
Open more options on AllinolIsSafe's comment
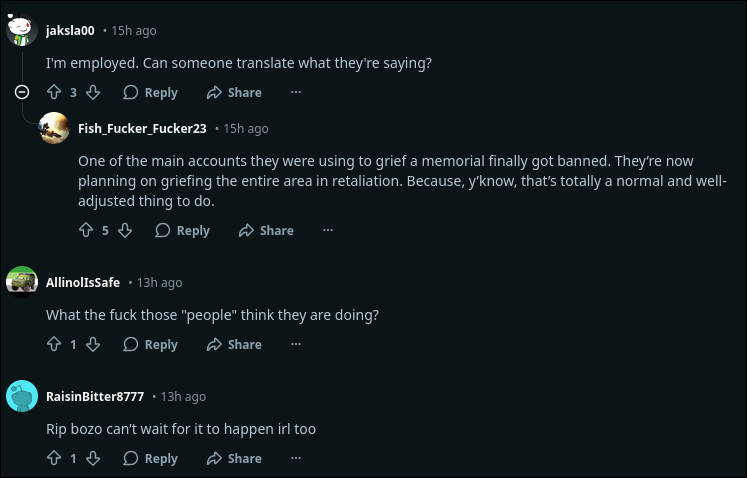click(295, 344)
